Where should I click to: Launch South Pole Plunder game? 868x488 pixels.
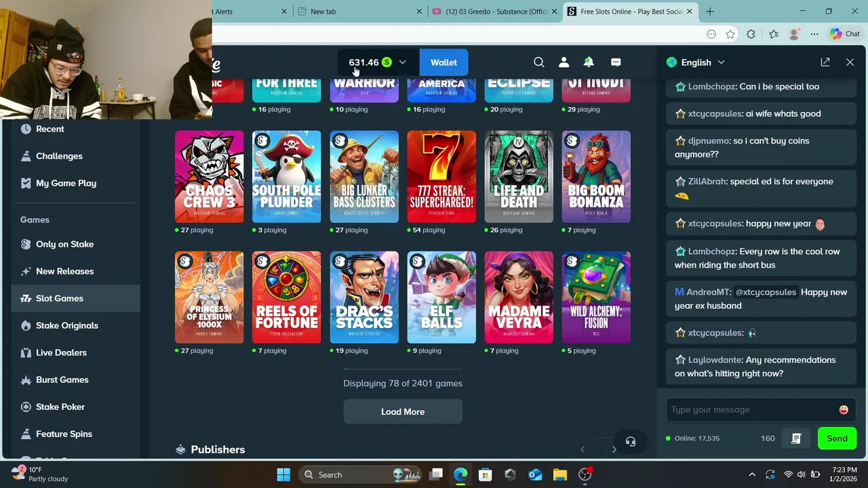287,176
